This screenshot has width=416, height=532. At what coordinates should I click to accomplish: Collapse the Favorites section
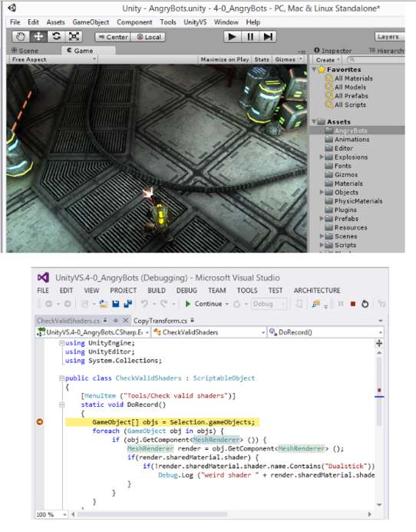pos(314,69)
